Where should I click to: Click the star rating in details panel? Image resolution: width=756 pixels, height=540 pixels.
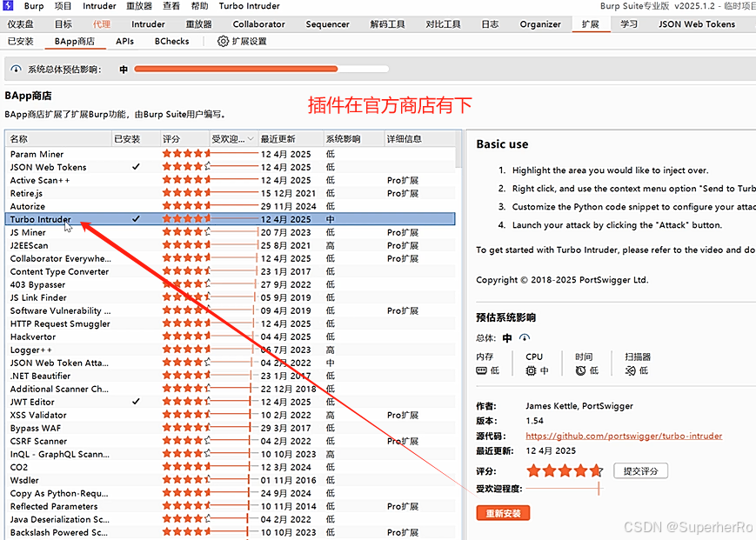565,470
